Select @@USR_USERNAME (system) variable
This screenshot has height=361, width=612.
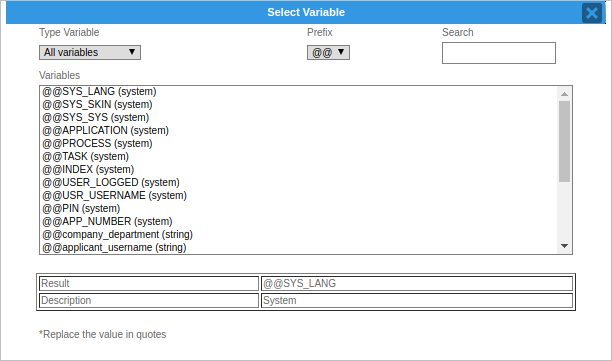pos(299,196)
